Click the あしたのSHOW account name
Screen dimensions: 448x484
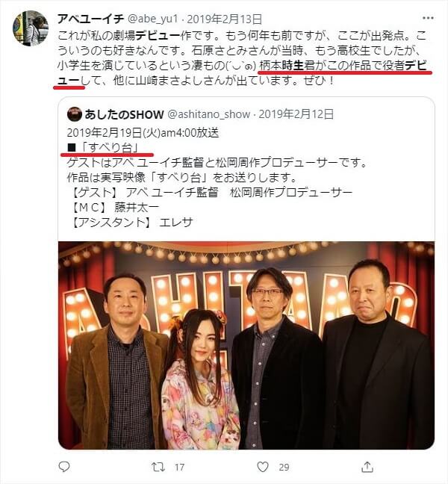tap(124, 114)
